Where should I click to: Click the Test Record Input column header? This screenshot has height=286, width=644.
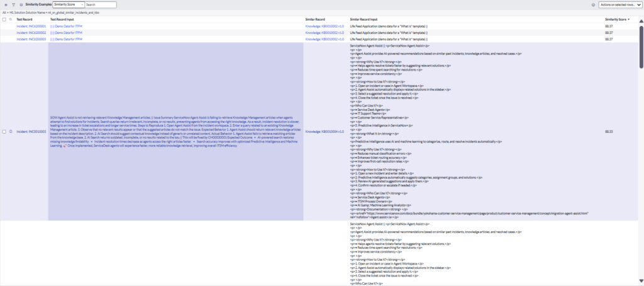click(62, 20)
